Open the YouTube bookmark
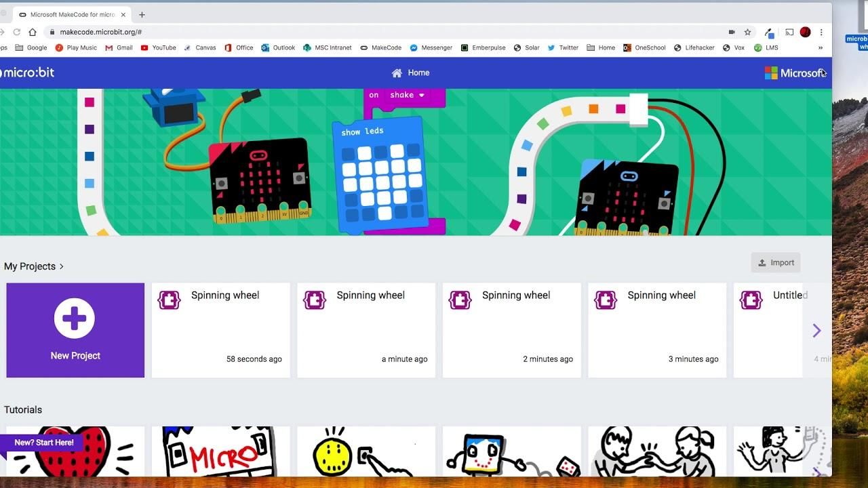Viewport: 868px width, 488px height. coord(158,47)
